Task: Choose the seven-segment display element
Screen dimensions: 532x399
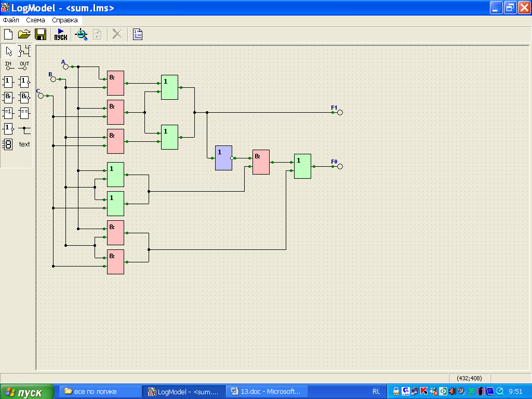Action: pos(7,144)
